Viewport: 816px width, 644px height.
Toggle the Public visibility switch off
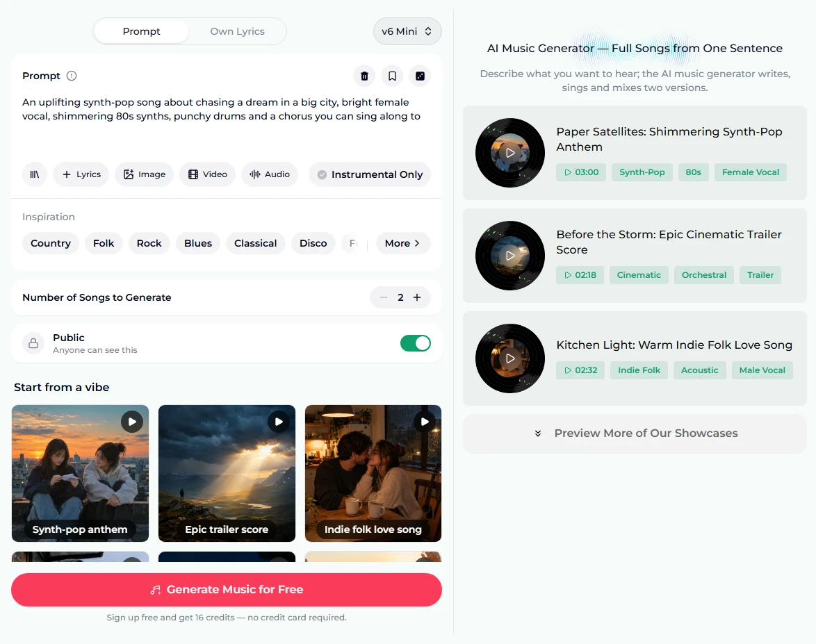(x=415, y=343)
